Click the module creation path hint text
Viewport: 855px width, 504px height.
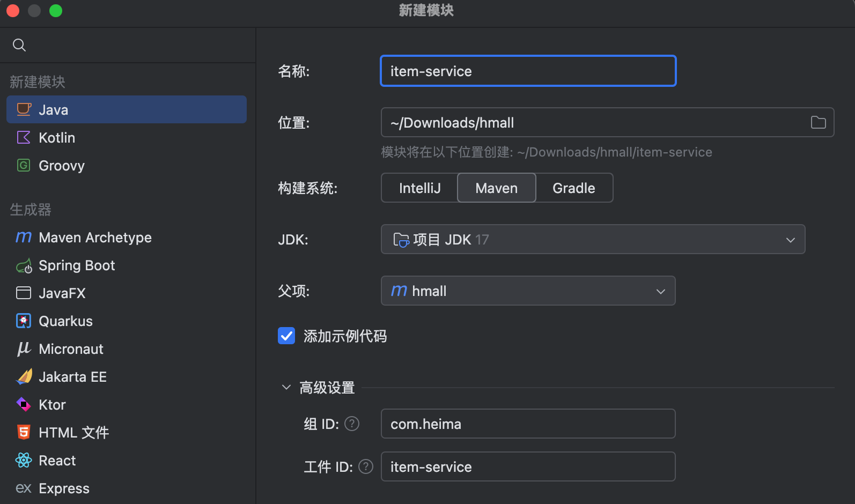pos(547,152)
